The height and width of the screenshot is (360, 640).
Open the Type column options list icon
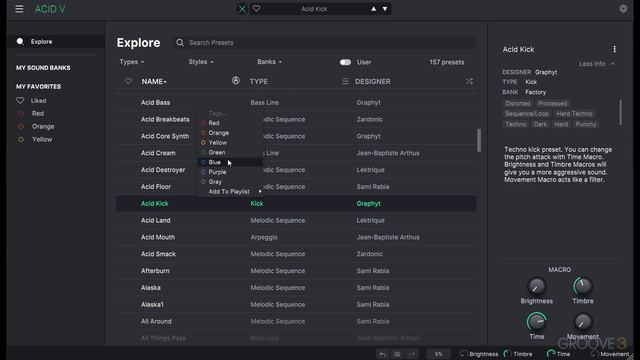[345, 82]
